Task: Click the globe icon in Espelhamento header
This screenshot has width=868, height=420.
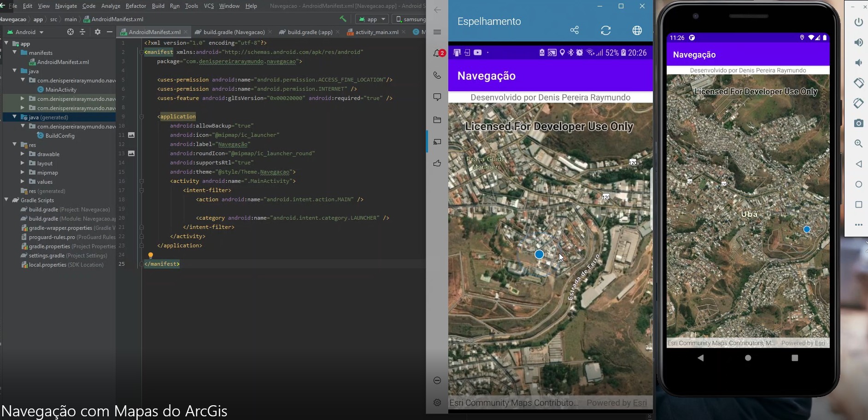Action: [x=637, y=30]
